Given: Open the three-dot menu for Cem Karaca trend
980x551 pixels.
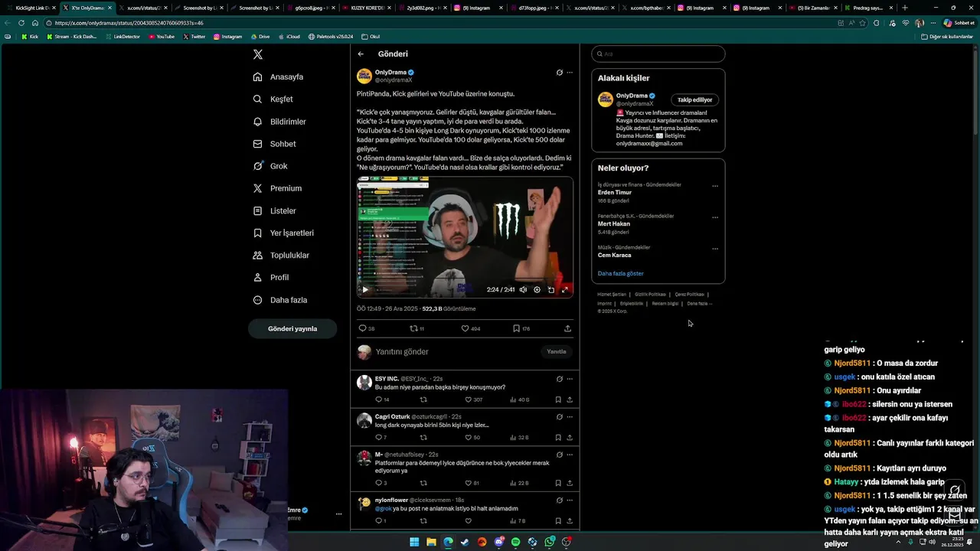Looking at the screenshot, I should point(715,249).
